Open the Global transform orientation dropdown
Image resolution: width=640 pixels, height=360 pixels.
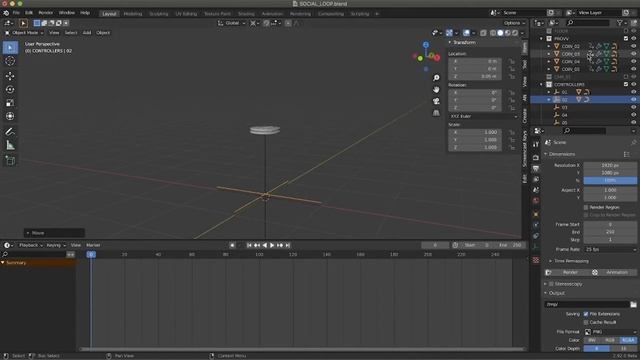pos(231,23)
